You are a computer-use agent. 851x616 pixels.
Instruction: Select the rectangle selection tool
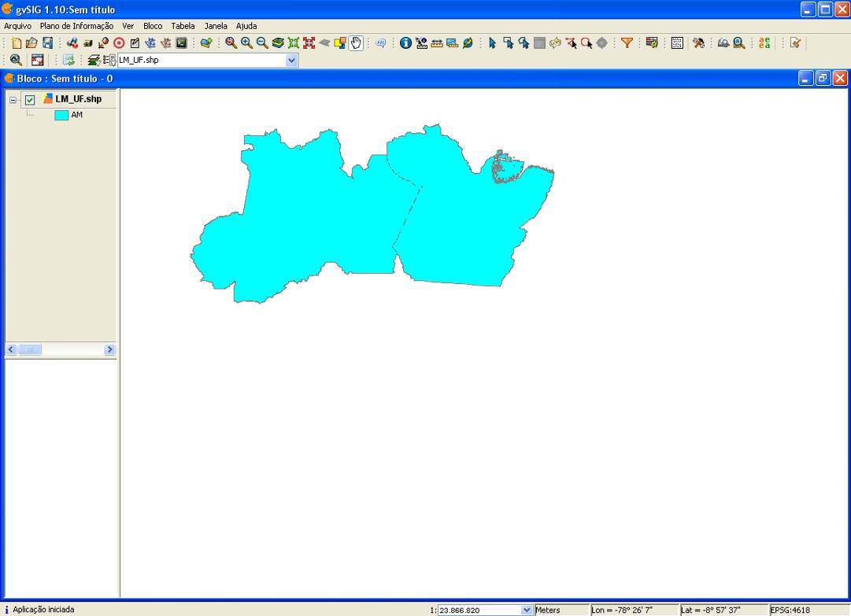508,42
